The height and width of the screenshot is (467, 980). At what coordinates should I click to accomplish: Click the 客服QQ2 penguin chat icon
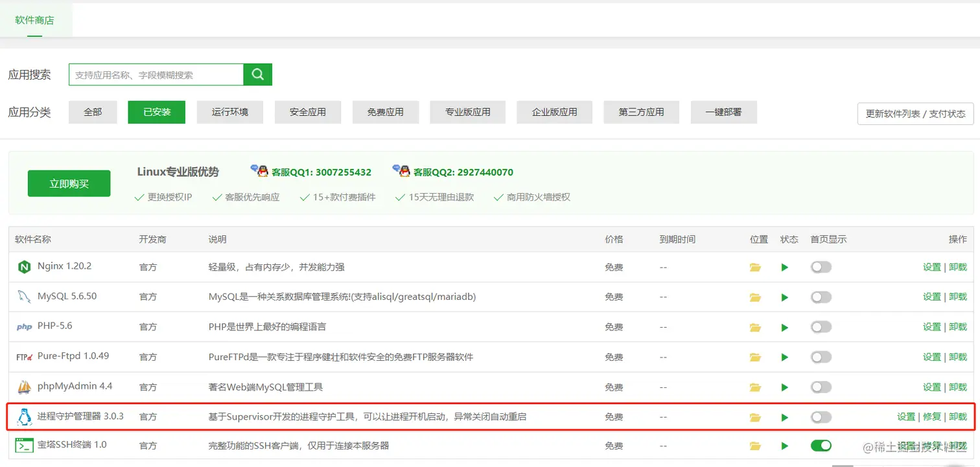[401, 171]
